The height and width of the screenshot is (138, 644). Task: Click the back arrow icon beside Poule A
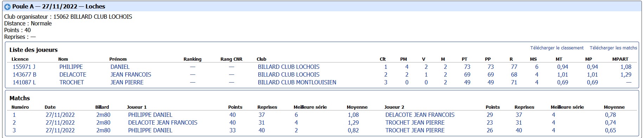7,7
